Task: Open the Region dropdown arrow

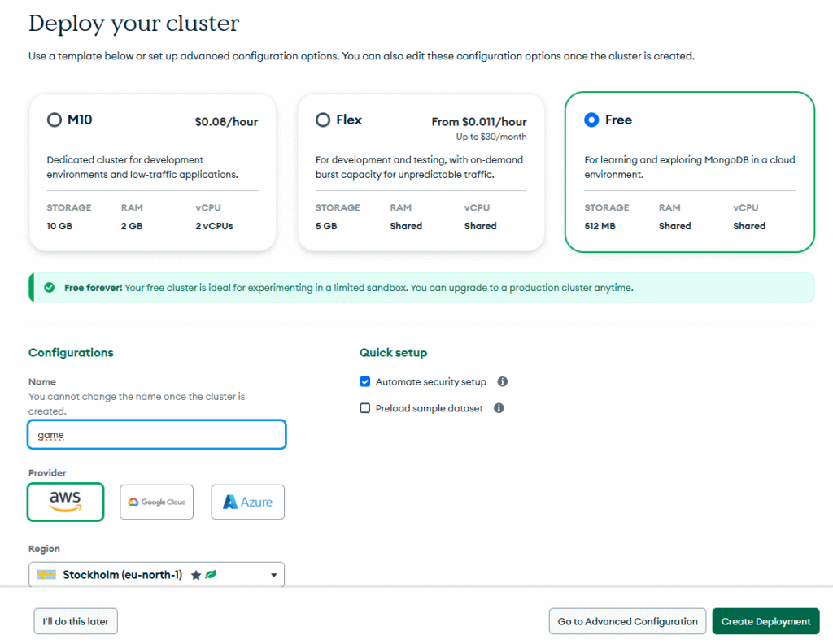Action: pos(274,576)
